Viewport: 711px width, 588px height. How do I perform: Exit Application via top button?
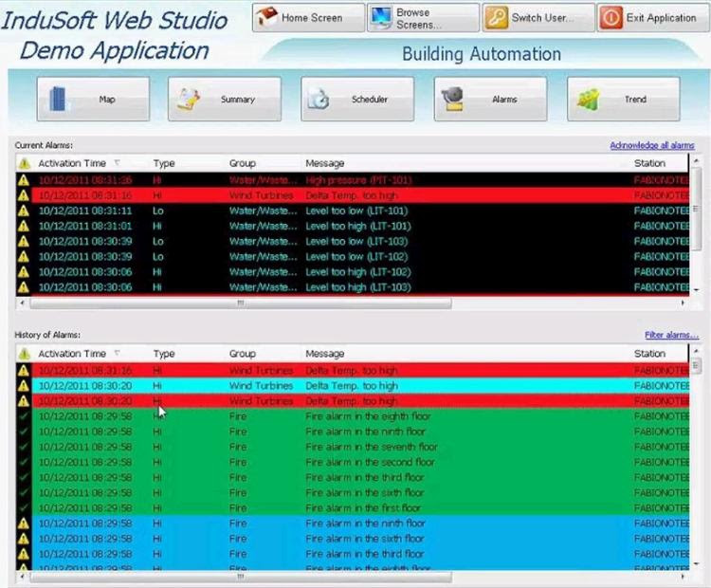(x=653, y=18)
